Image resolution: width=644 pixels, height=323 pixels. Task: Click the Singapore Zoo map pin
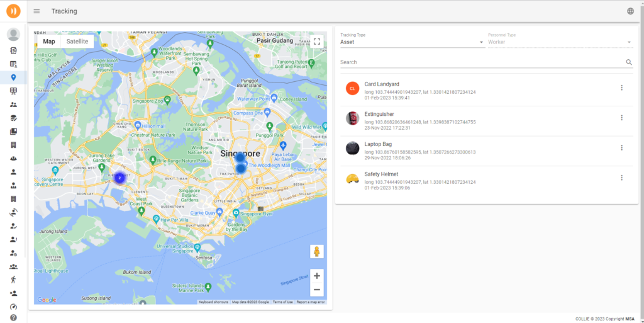[167, 99]
